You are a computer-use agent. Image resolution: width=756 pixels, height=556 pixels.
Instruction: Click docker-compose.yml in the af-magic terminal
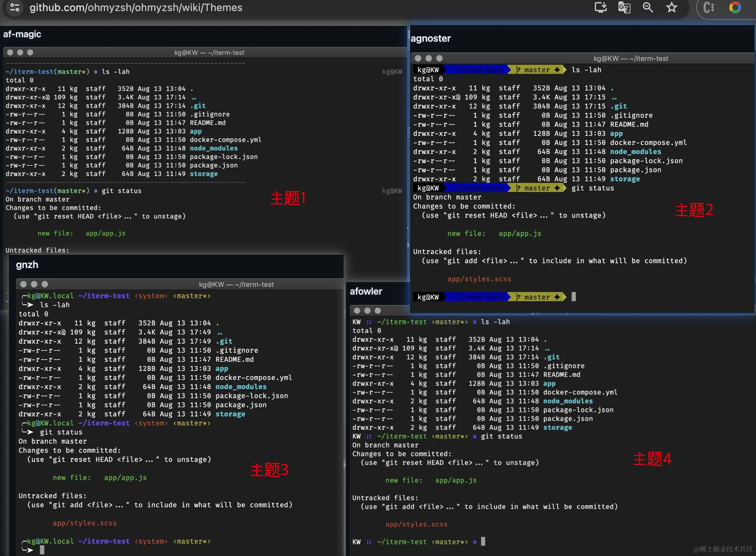point(225,140)
